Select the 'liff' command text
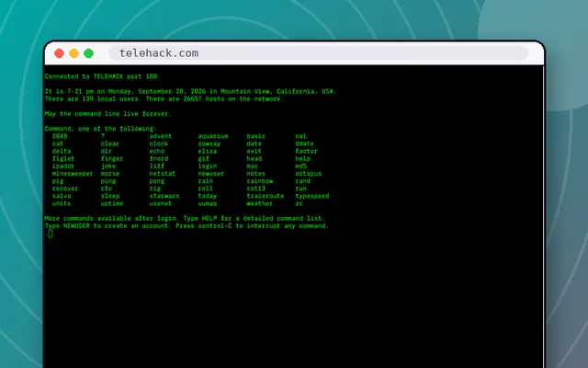588x368 pixels. [x=157, y=166]
